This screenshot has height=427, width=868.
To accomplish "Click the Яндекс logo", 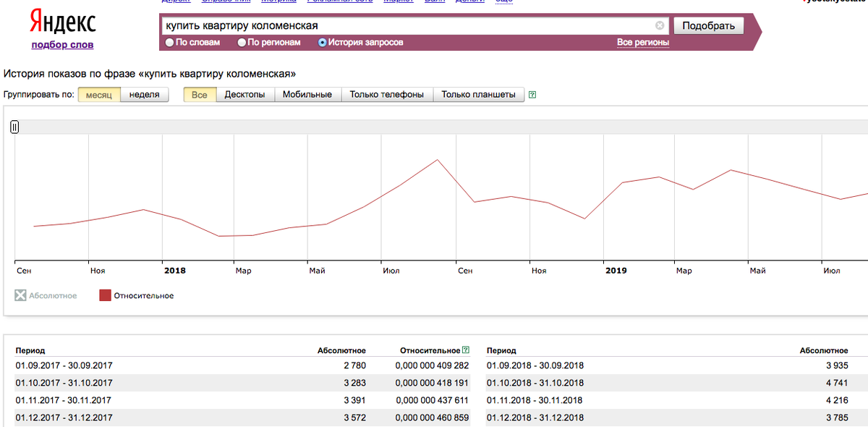I will tap(62, 23).
